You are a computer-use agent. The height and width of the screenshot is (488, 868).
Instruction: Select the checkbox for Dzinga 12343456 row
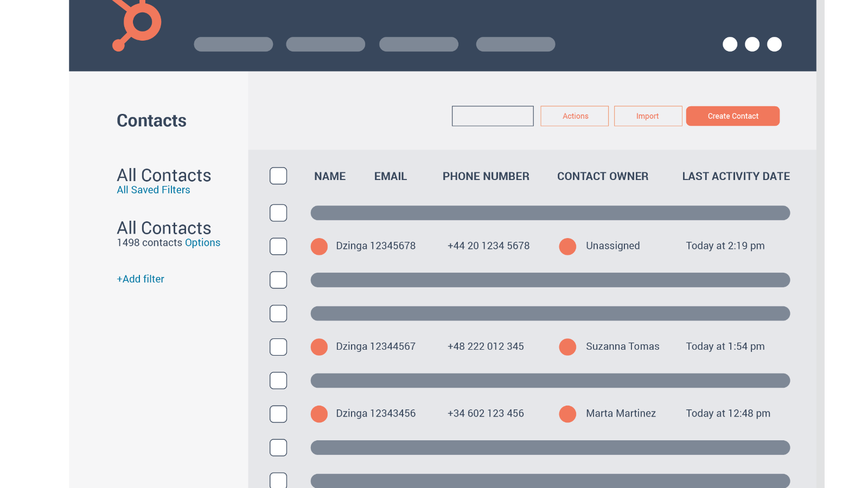click(278, 414)
